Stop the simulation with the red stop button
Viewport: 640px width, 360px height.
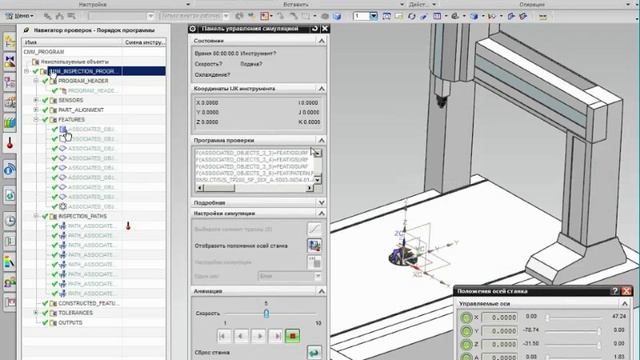pyautogui.click(x=293, y=336)
